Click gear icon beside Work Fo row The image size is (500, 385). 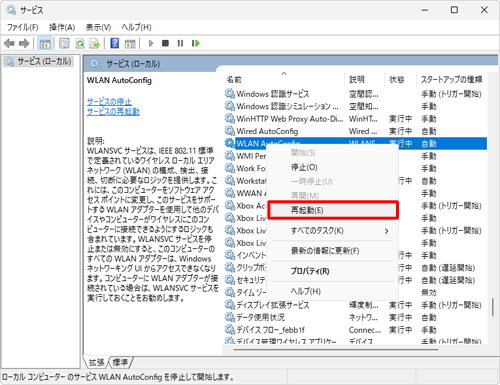pos(230,168)
